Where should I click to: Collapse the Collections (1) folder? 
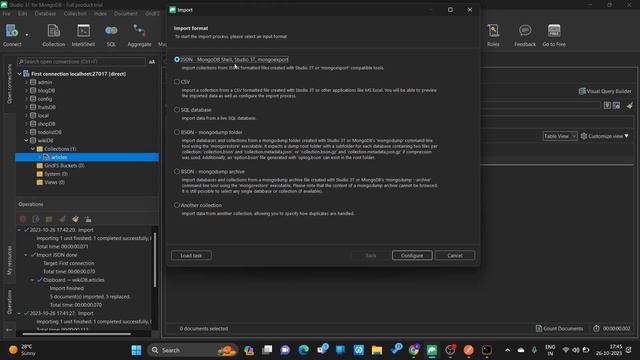click(x=33, y=149)
